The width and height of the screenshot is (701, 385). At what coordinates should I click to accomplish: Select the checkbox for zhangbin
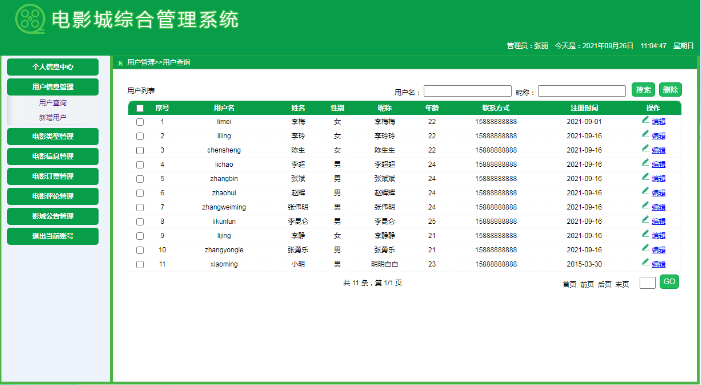(140, 179)
